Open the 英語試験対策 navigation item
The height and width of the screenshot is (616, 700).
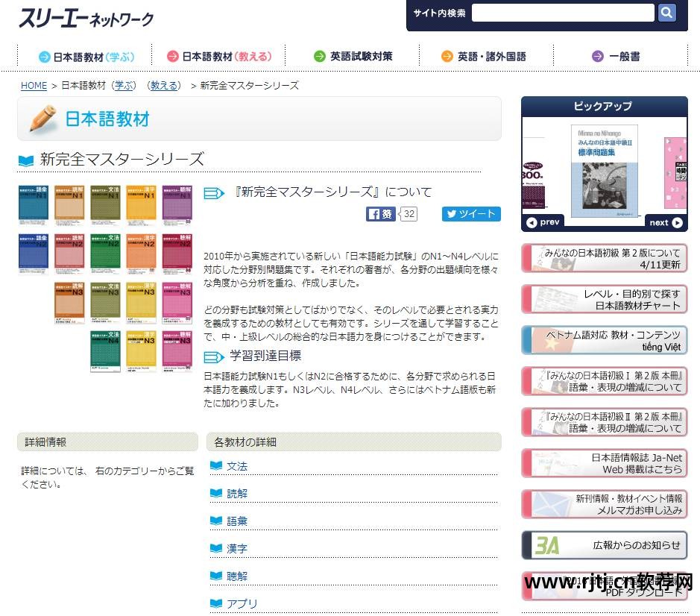(x=353, y=56)
